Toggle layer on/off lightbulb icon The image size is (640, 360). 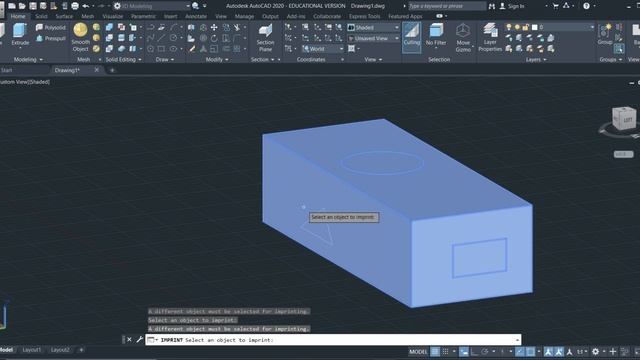[509, 27]
